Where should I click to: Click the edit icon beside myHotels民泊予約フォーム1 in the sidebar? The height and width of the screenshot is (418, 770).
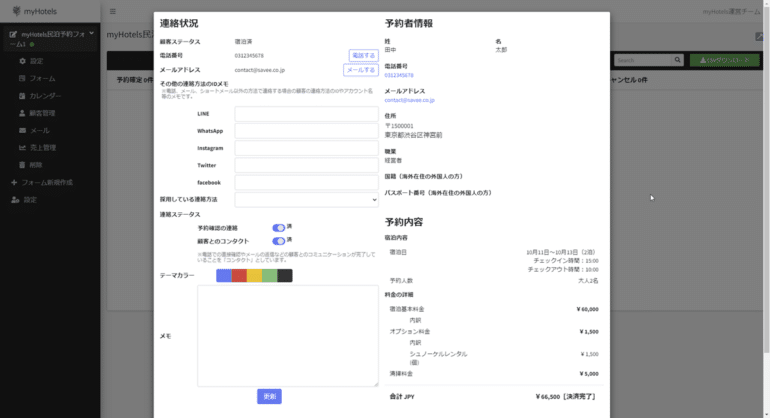pyautogui.click(x=13, y=34)
